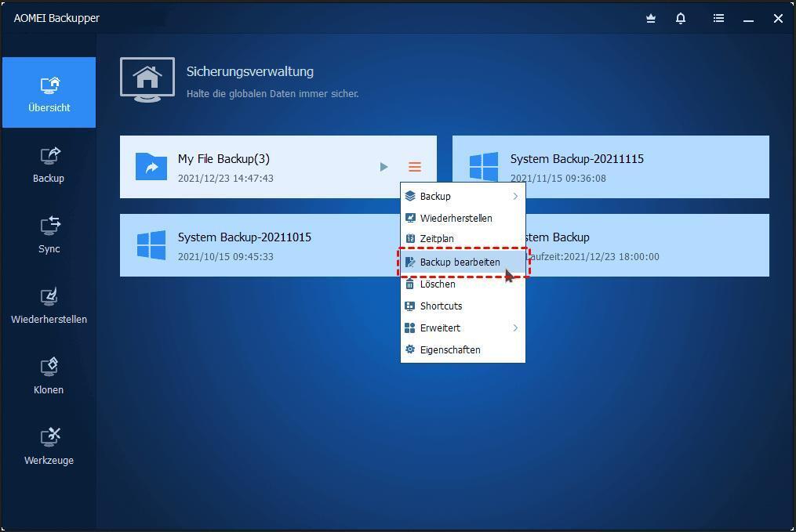Viewport: 796px width, 532px height.
Task: Click date 2021/10/15 09:45:33
Action: click(x=225, y=257)
